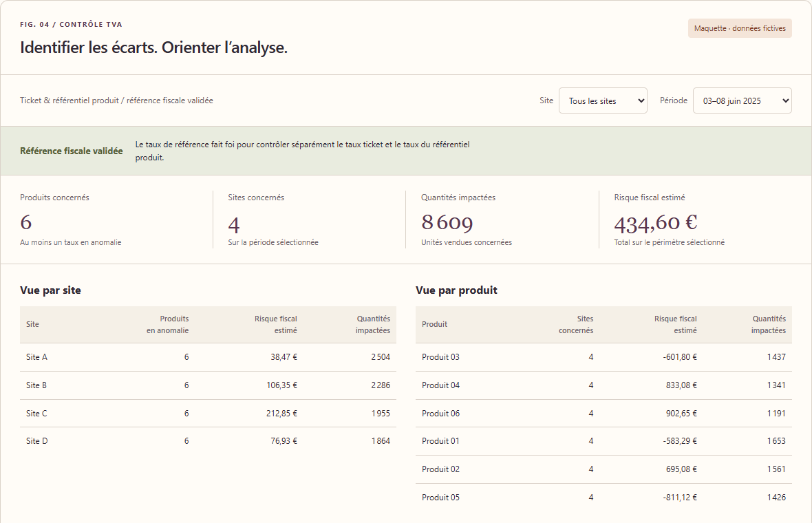Click the 1 341 quantity for Produit 04
Image resolution: width=812 pixels, height=523 pixels.
776,385
